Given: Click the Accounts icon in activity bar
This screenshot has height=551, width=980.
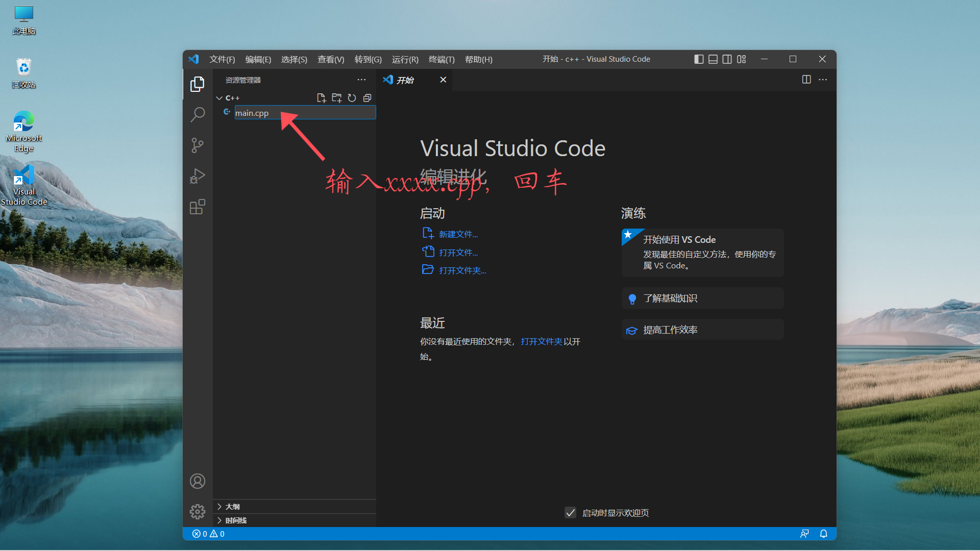Looking at the screenshot, I should click(x=197, y=481).
